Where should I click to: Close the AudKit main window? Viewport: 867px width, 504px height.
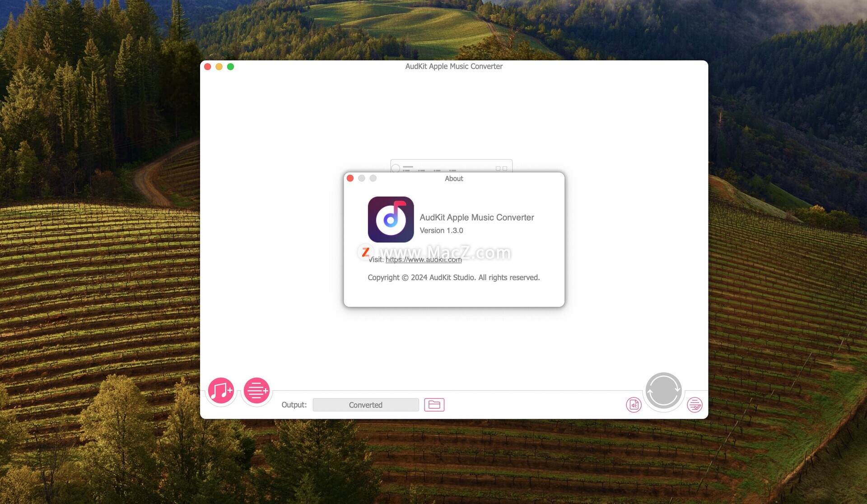pyautogui.click(x=208, y=67)
